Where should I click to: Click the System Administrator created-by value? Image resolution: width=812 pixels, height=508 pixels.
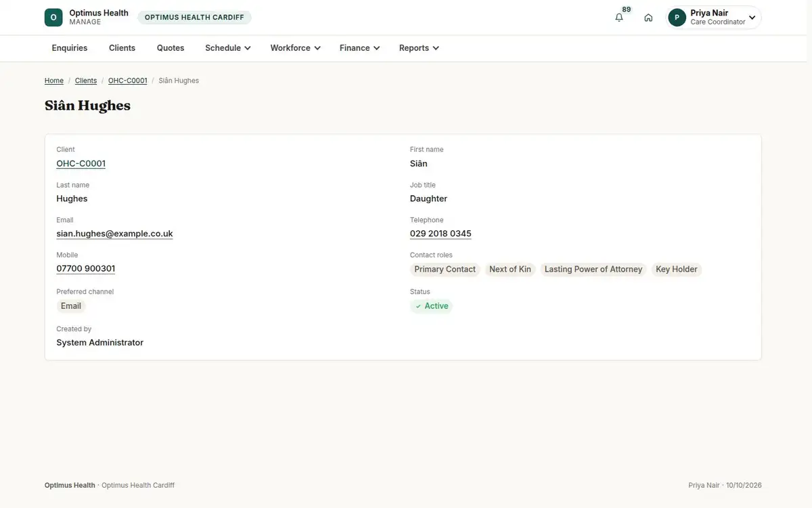tap(100, 343)
